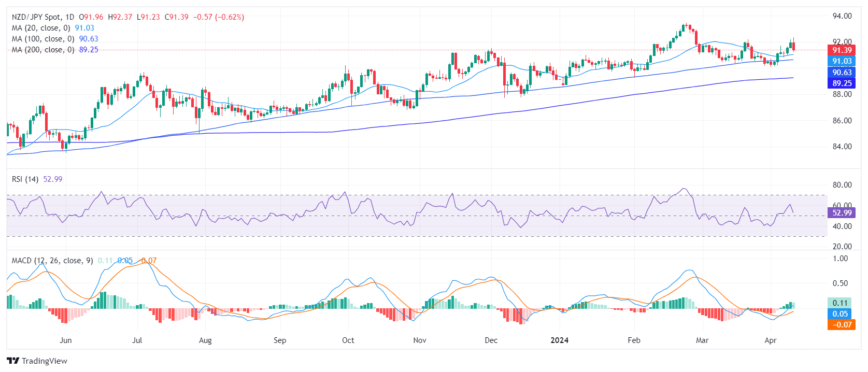This screenshot has width=868, height=372.
Task: Click the Oct label on time axis
Action: click(x=348, y=340)
